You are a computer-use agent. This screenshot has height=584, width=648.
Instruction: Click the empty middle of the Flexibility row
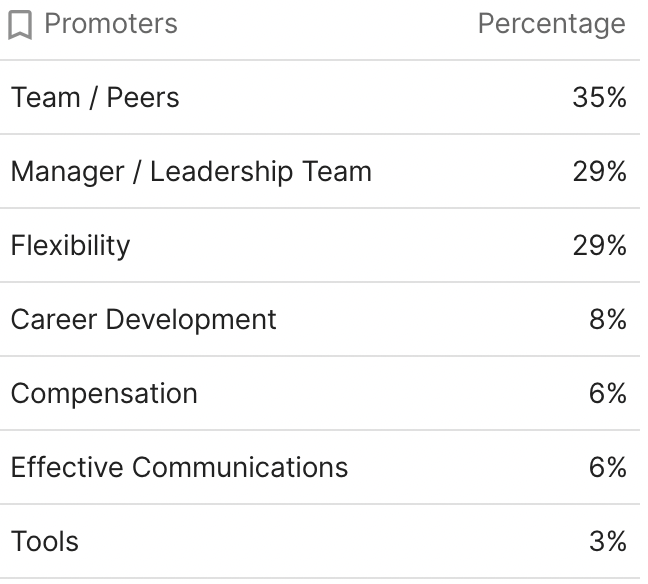pyautogui.click(x=350, y=245)
